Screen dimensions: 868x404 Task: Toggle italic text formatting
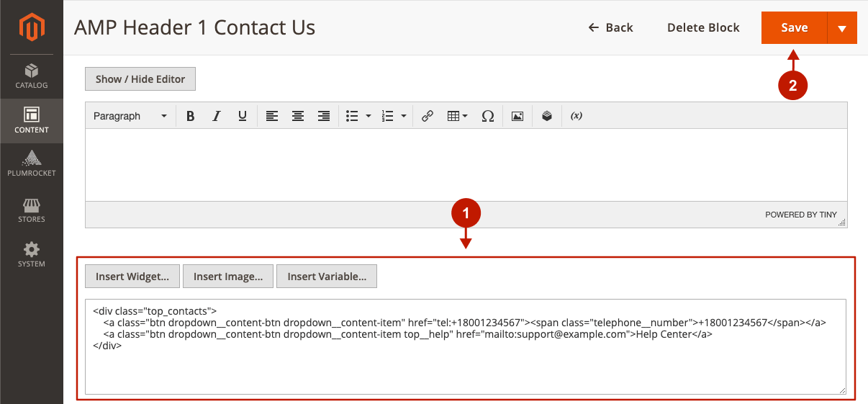tap(216, 116)
